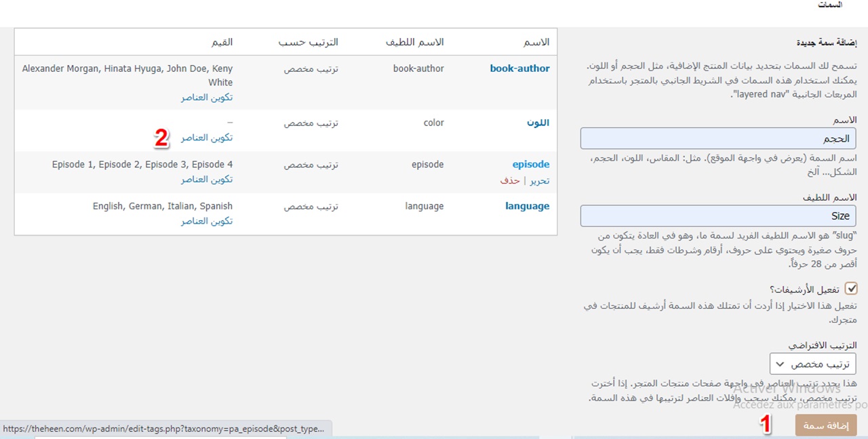Click تكوين العناصر in the اللون row
Image resolution: width=868 pixels, height=439 pixels.
pos(207,138)
